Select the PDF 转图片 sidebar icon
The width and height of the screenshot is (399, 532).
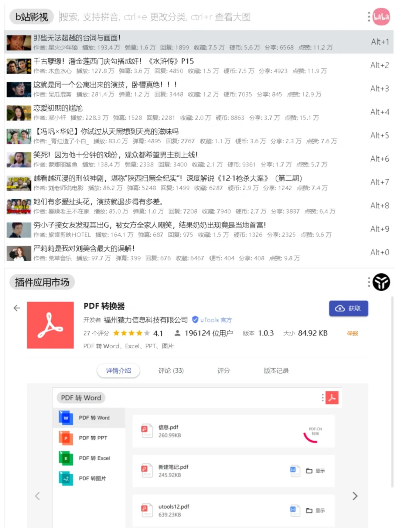(x=66, y=478)
